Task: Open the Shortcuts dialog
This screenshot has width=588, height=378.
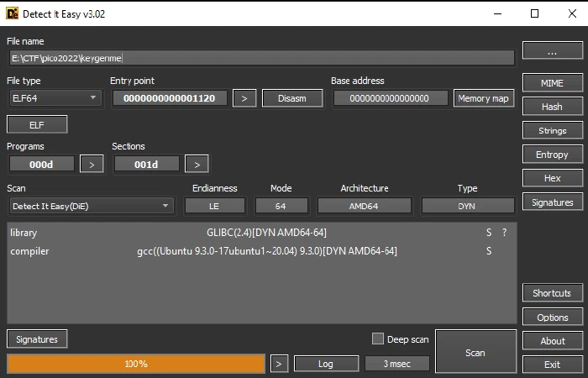Action: coord(553,293)
